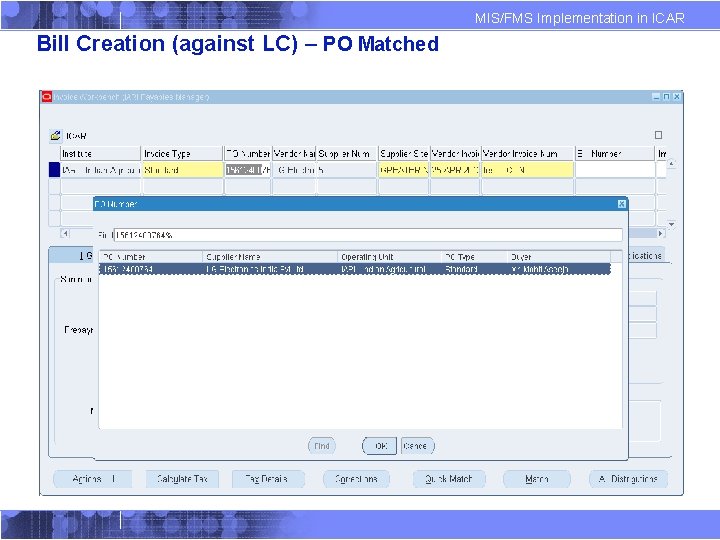Click the Quick Match button
This screenshot has height=540, width=720.
[x=449, y=479]
